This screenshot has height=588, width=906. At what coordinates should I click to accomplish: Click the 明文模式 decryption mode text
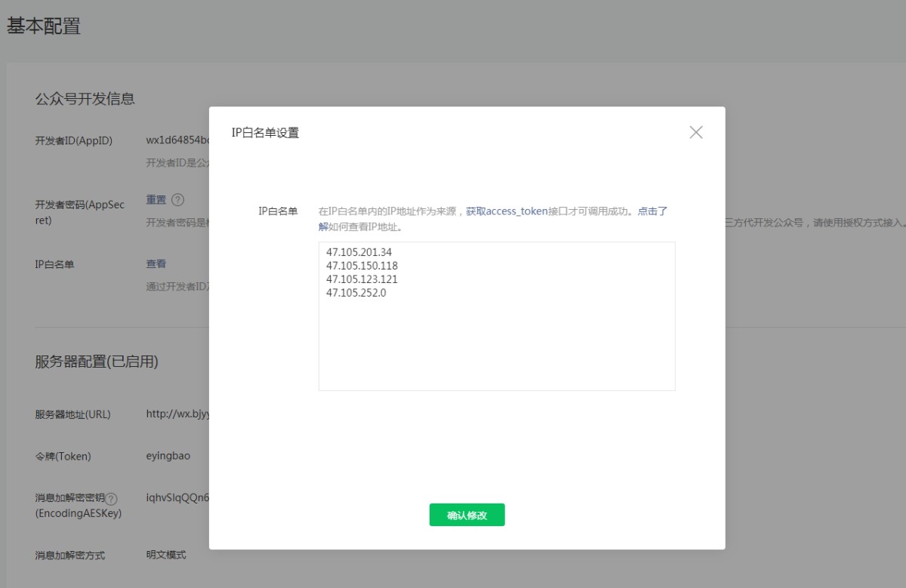(x=165, y=555)
